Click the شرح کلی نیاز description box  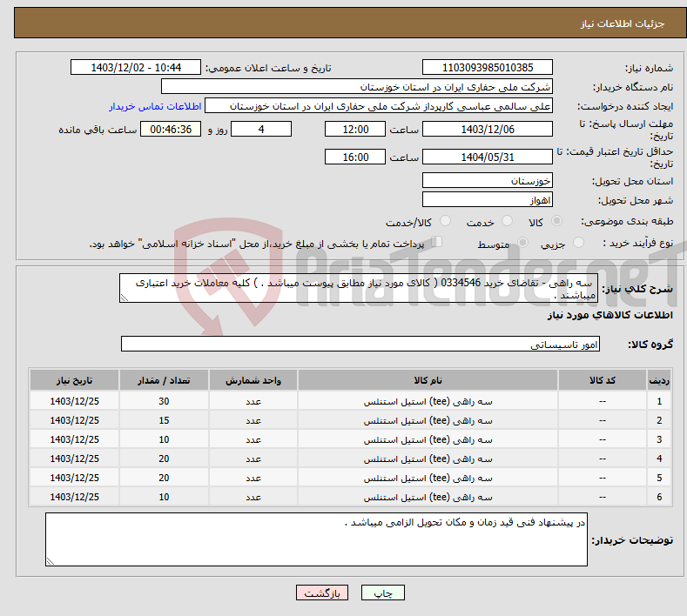(358, 288)
